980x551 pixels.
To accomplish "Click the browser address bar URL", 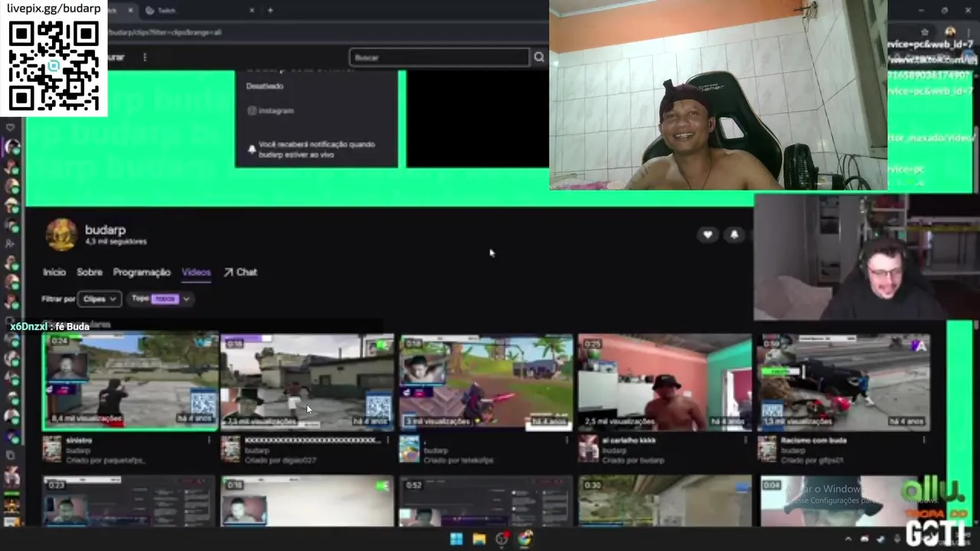I will [165, 33].
